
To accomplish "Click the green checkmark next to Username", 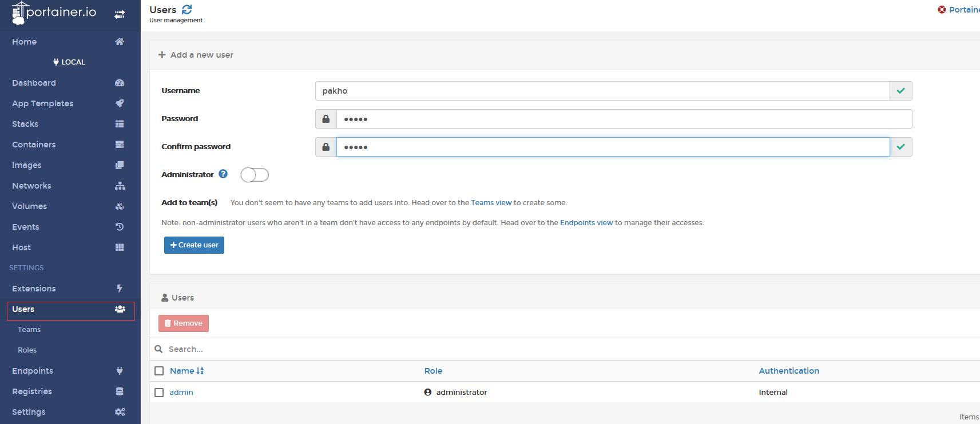I will (x=901, y=91).
